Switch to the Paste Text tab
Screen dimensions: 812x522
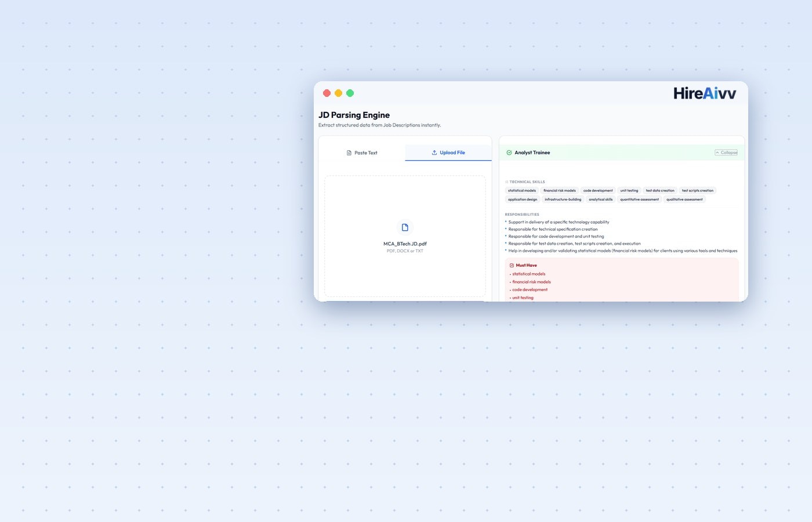(362, 153)
